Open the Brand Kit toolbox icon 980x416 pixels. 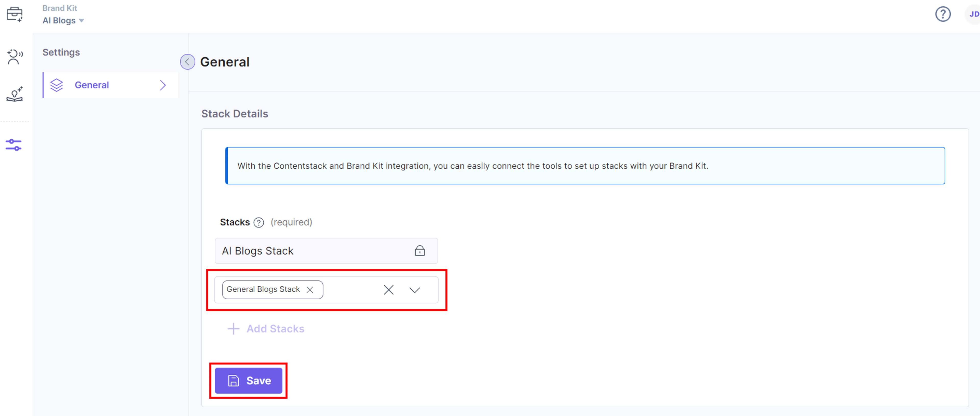coord(15,14)
